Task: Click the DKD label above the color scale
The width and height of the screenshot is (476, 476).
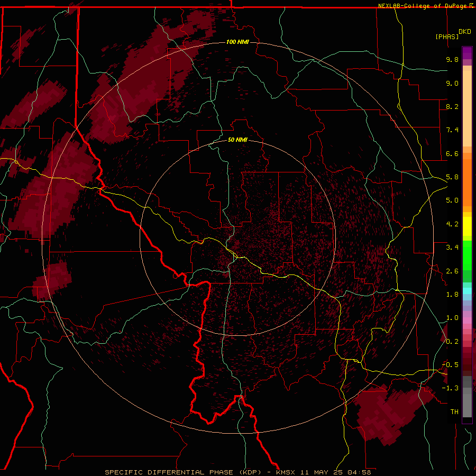Action: [x=465, y=32]
